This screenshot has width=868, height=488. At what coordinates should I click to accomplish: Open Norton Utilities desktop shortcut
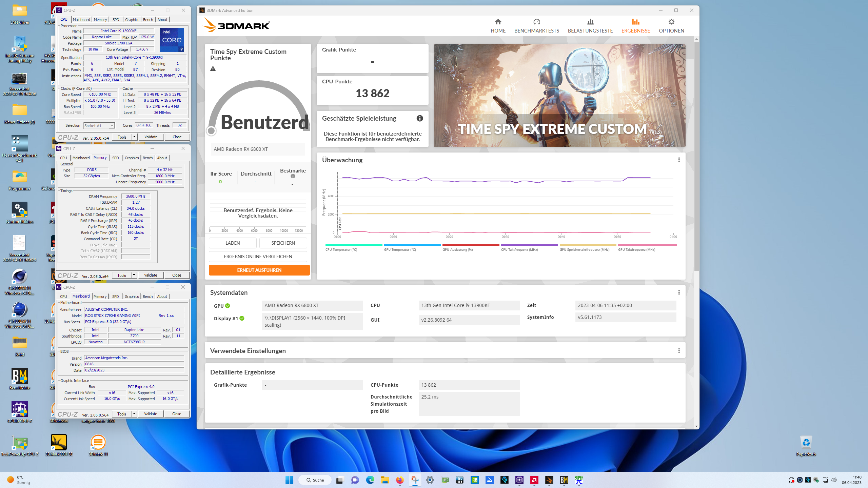pyautogui.click(x=19, y=213)
